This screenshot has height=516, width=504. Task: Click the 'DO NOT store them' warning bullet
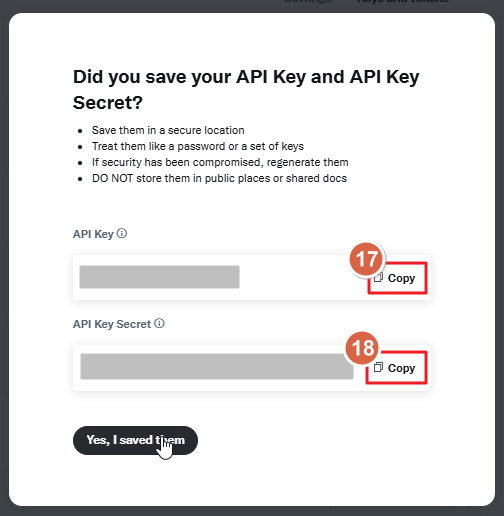219,178
